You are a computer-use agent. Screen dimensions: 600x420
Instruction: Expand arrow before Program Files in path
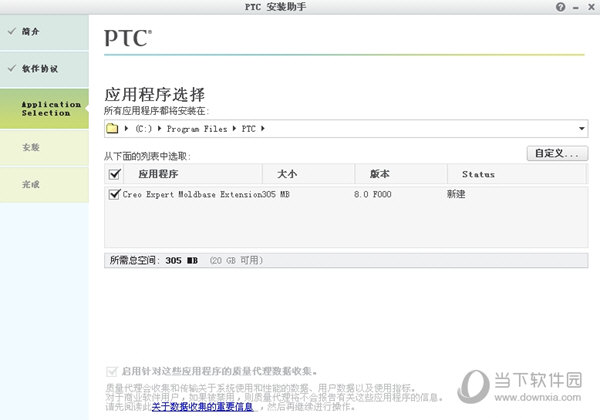[x=159, y=129]
